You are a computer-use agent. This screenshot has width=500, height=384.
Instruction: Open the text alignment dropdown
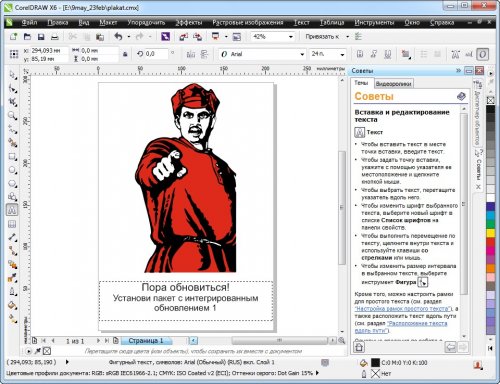(x=406, y=54)
